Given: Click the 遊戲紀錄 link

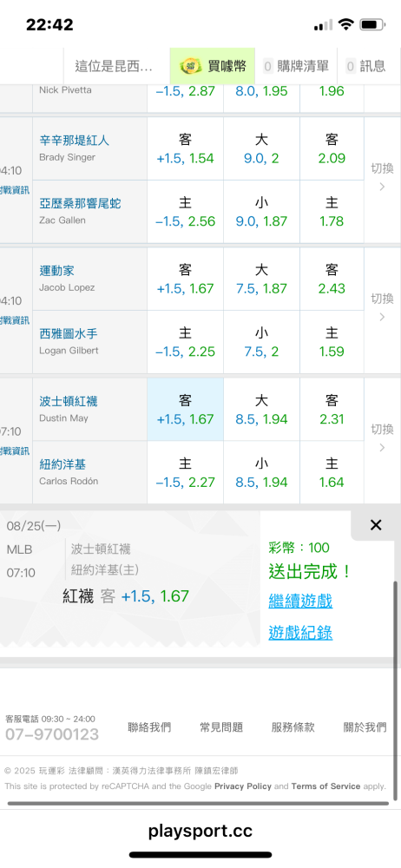Looking at the screenshot, I should point(300,633).
